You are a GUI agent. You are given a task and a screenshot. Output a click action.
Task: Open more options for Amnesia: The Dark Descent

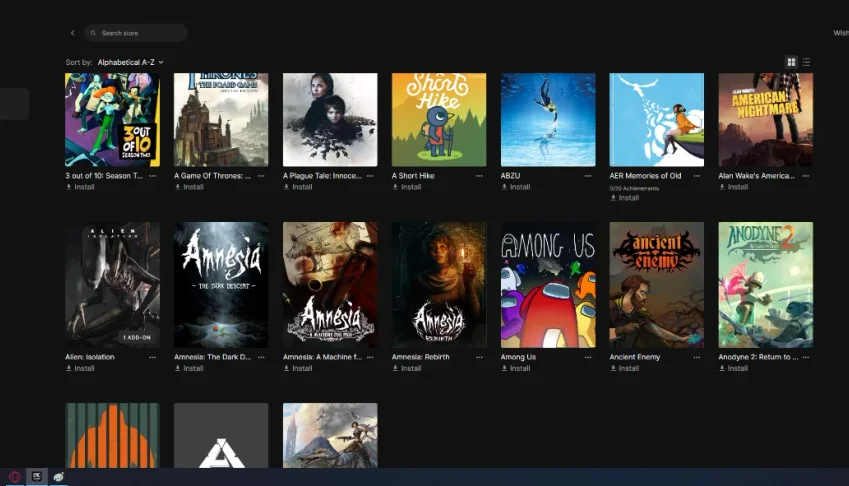(262, 357)
